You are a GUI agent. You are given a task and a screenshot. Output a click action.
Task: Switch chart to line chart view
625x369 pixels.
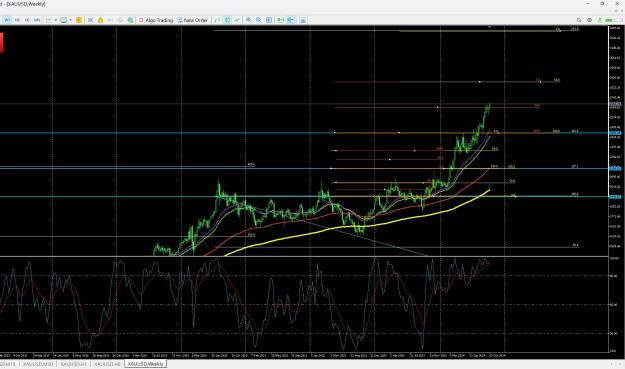click(x=238, y=20)
